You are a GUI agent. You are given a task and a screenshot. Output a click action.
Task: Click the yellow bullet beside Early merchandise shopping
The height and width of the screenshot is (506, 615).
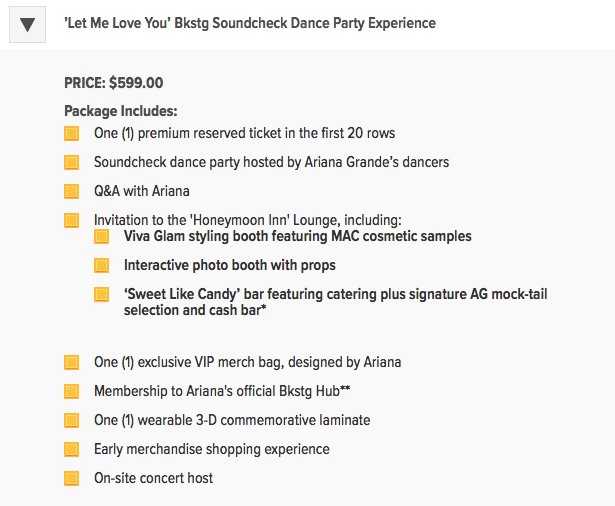71,449
